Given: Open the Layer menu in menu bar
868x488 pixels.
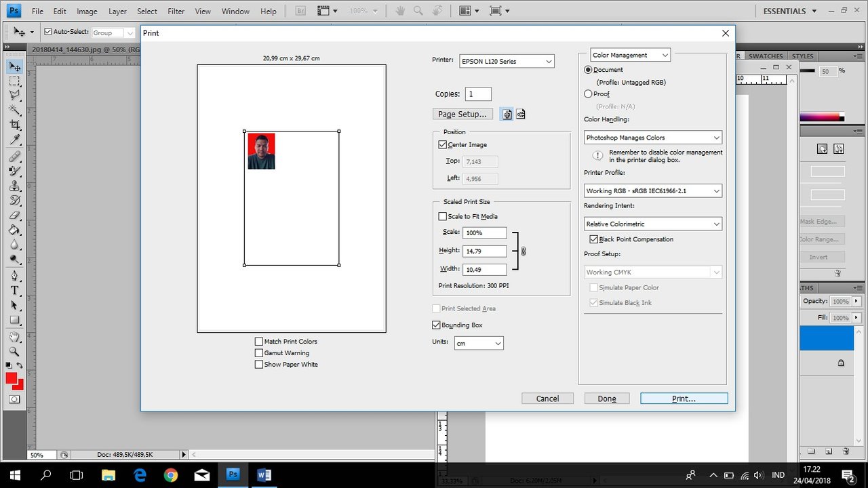Looking at the screenshot, I should (117, 12).
